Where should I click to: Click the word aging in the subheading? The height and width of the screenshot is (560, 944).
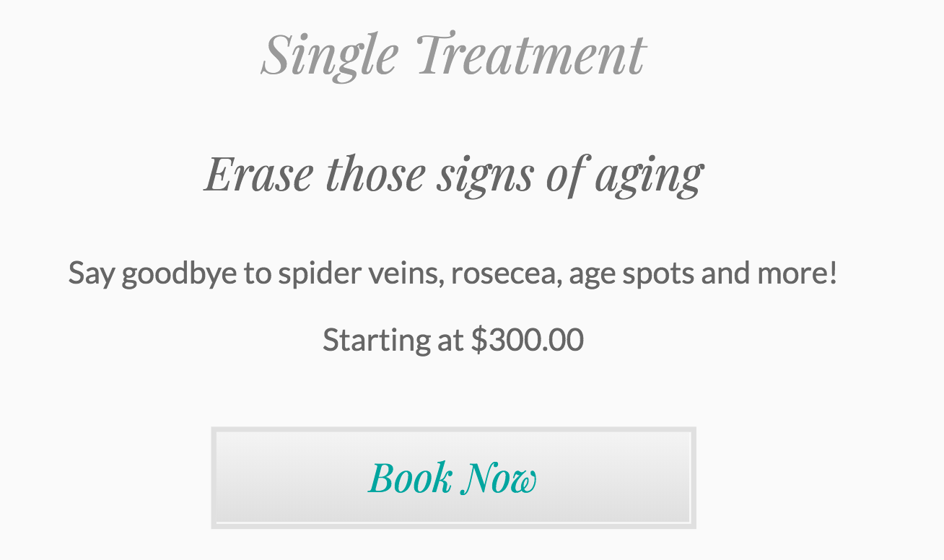[x=648, y=178]
